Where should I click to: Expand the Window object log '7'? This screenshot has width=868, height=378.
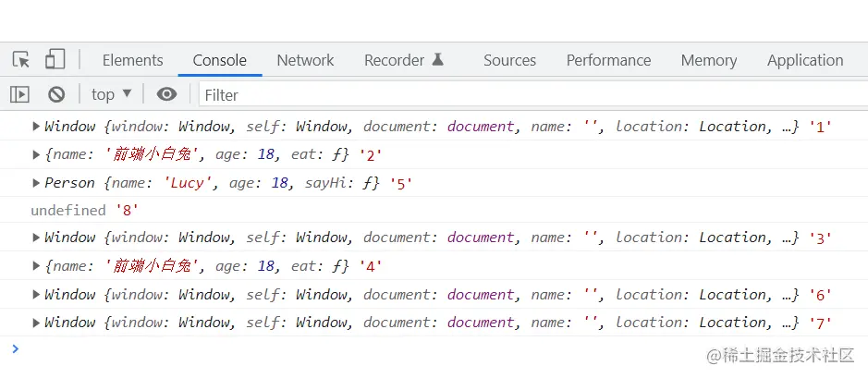[36, 323]
